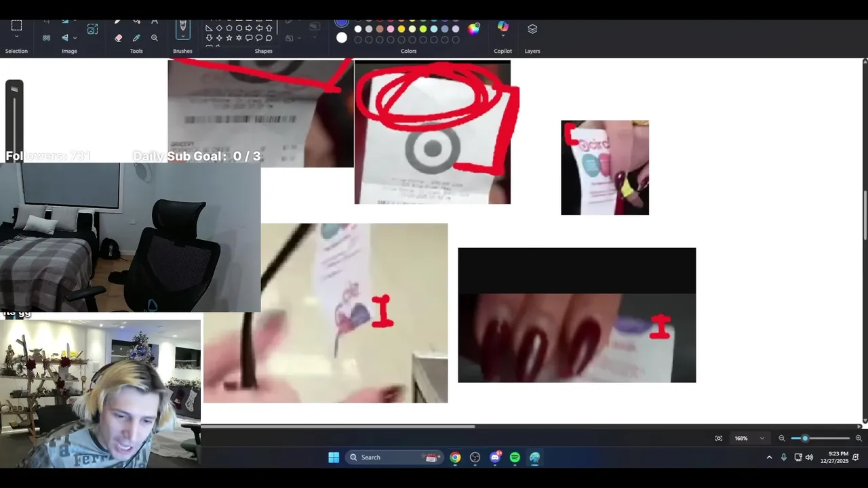The height and width of the screenshot is (488, 868).
Task: Pick the gold yellow palette swatch
Action: (401, 29)
